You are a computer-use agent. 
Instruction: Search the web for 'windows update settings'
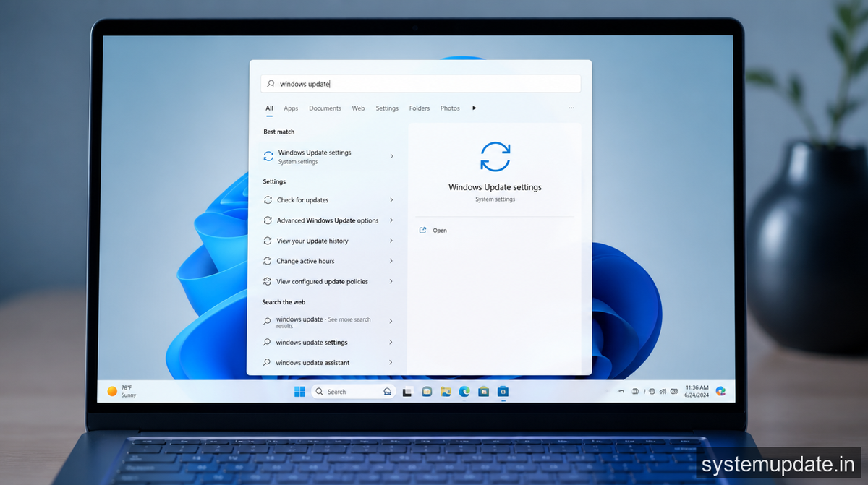(329, 343)
